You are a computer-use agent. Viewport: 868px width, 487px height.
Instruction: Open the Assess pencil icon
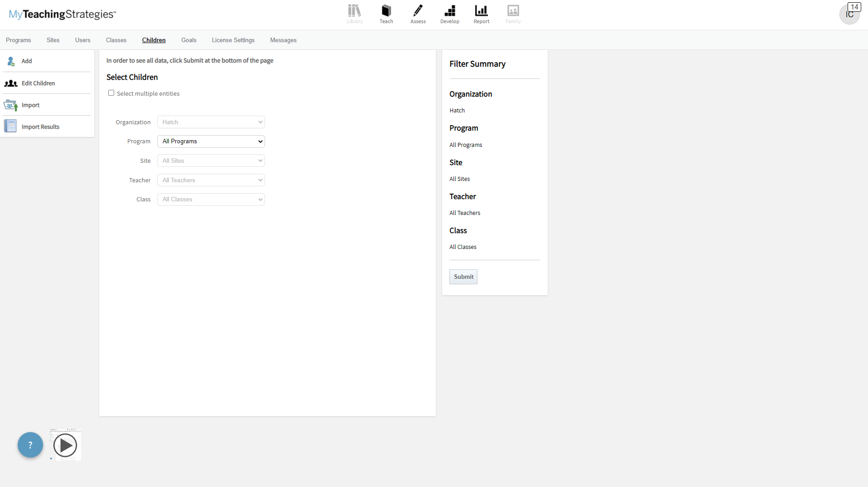pyautogui.click(x=418, y=11)
